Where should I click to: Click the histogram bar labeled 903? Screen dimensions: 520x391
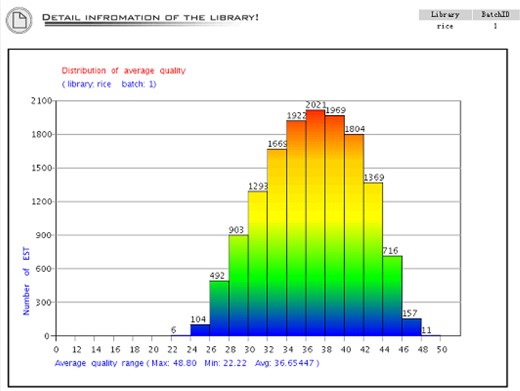pos(238,285)
